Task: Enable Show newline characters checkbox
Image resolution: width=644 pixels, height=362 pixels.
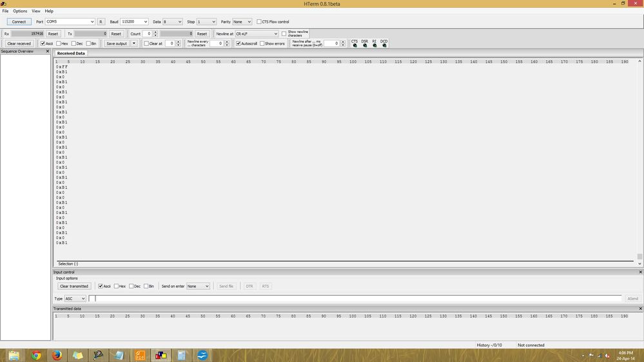Action: click(284, 33)
